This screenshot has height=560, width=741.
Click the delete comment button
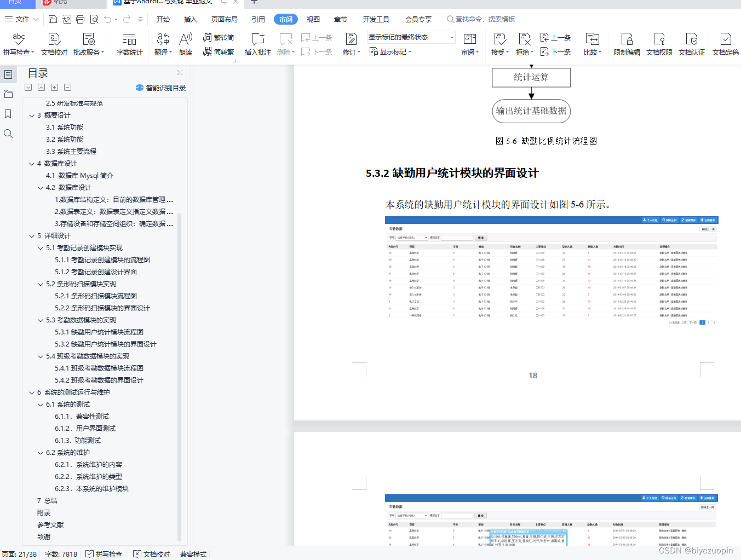(286, 44)
